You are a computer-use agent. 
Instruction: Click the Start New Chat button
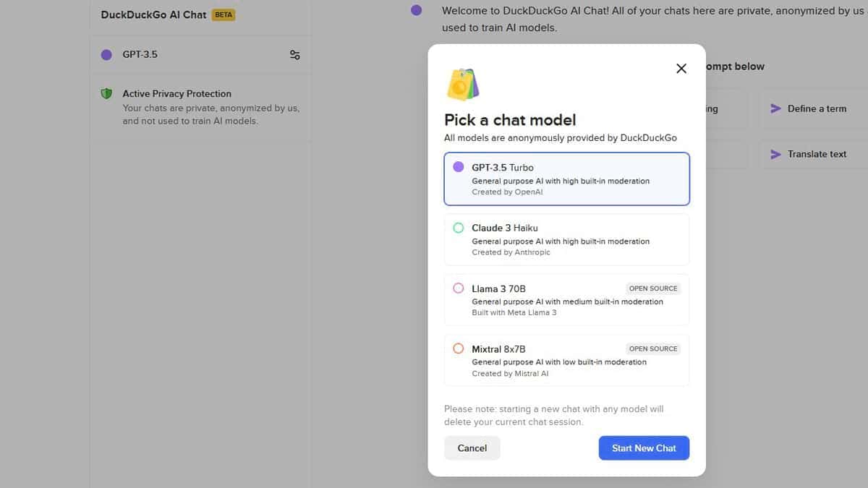click(644, 448)
